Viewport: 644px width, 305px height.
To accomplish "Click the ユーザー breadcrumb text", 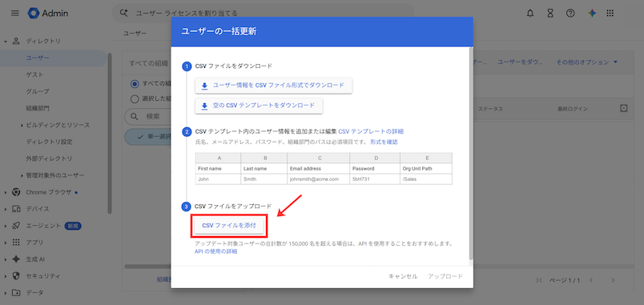I will 135,34.
